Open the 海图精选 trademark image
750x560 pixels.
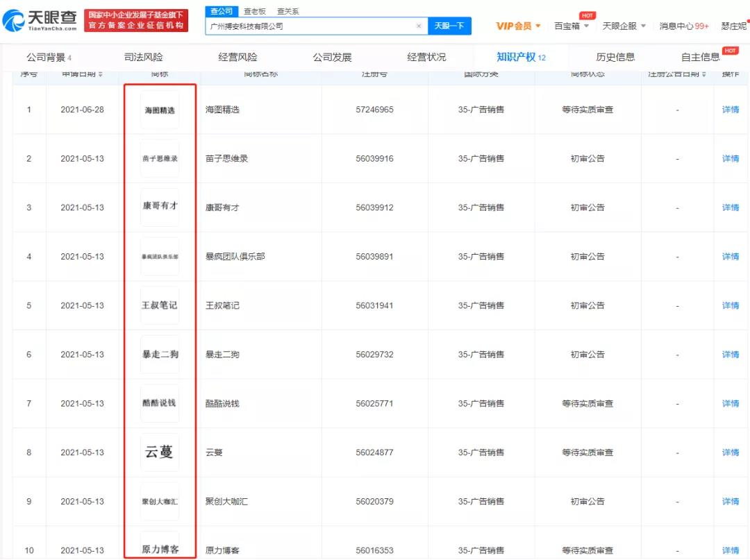click(160, 110)
